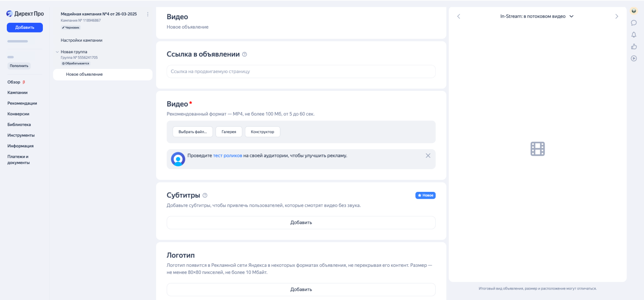Viewport: 644px width, 300px height.
Task: Click the film placeholder in the preview
Action: (537, 149)
